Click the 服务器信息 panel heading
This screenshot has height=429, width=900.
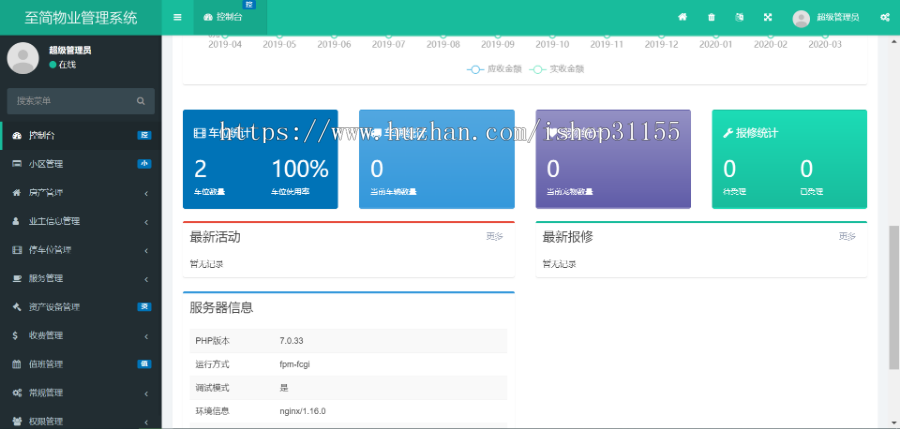tap(221, 308)
